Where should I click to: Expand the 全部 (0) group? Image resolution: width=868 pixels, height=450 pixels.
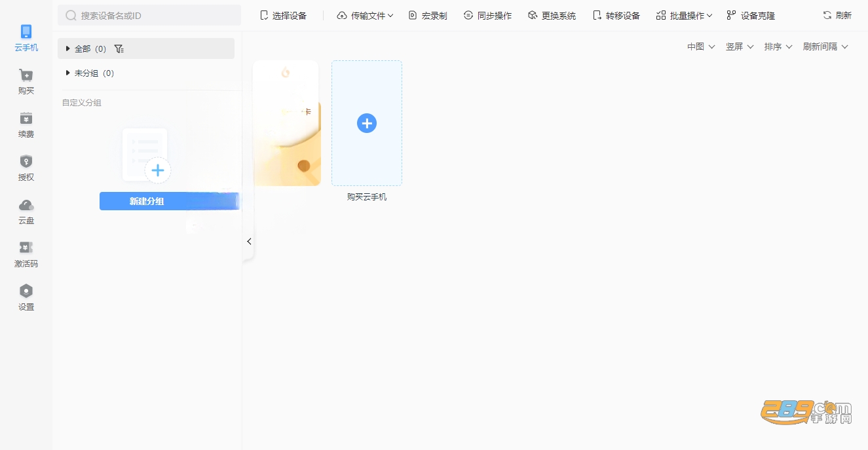point(67,48)
